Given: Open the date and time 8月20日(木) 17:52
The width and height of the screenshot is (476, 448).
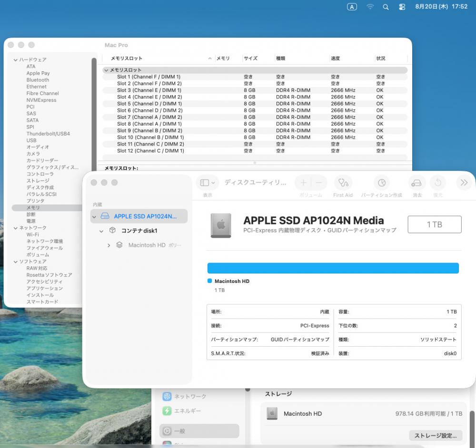Looking at the screenshot, I should pos(441,6).
